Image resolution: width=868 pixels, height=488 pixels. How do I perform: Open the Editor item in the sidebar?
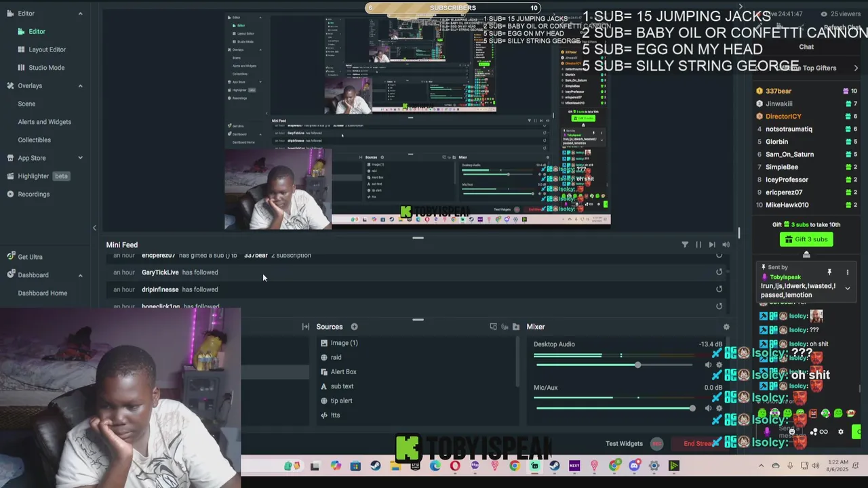click(x=37, y=31)
